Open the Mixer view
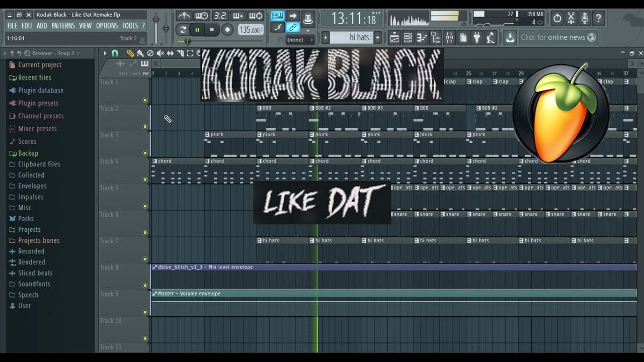Screen dimensions: 644x362 click(449, 37)
